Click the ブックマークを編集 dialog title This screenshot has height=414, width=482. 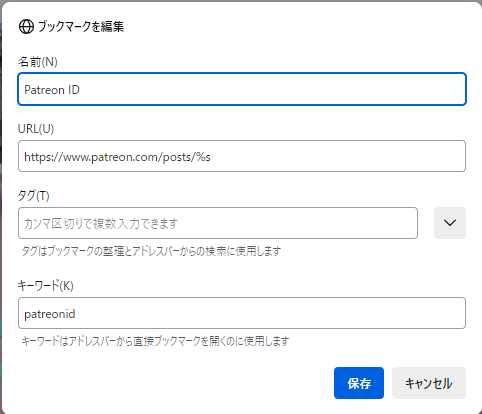point(81,26)
